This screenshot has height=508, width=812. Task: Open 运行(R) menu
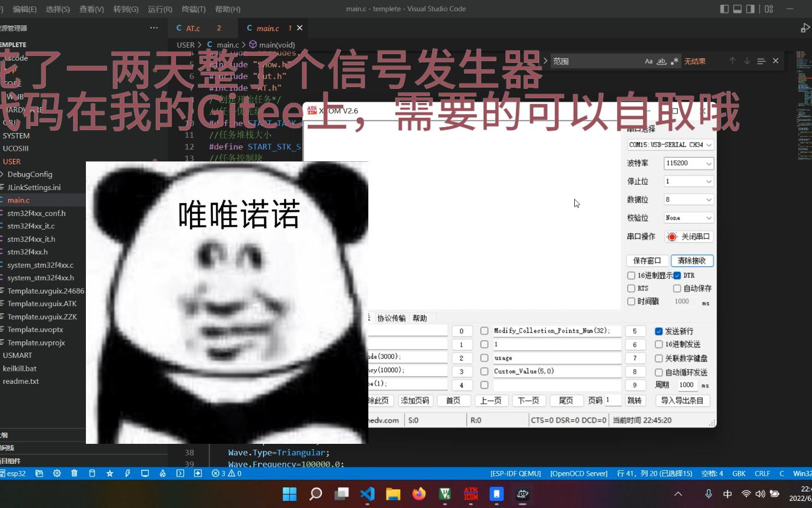tap(160, 9)
